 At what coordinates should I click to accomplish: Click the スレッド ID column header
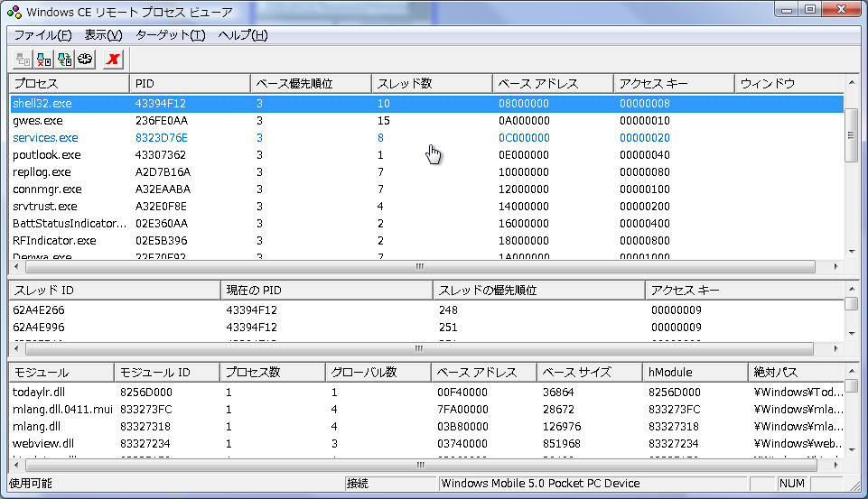click(x=115, y=291)
